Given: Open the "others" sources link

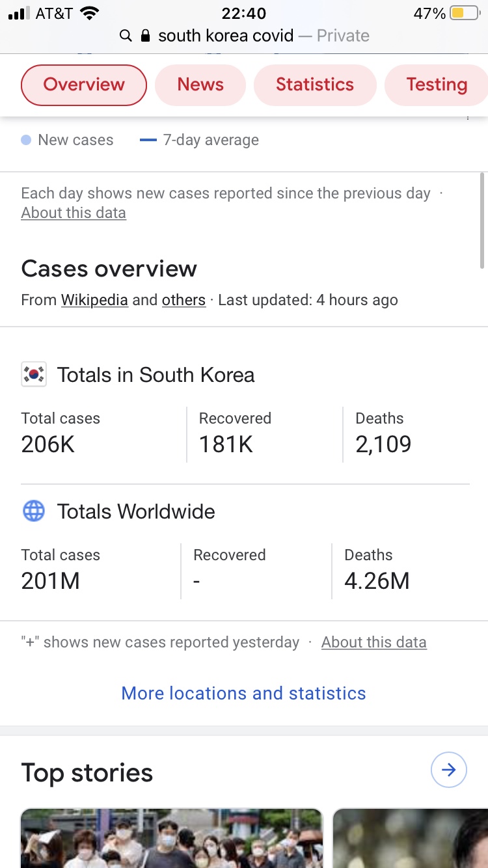Looking at the screenshot, I should coord(183,300).
